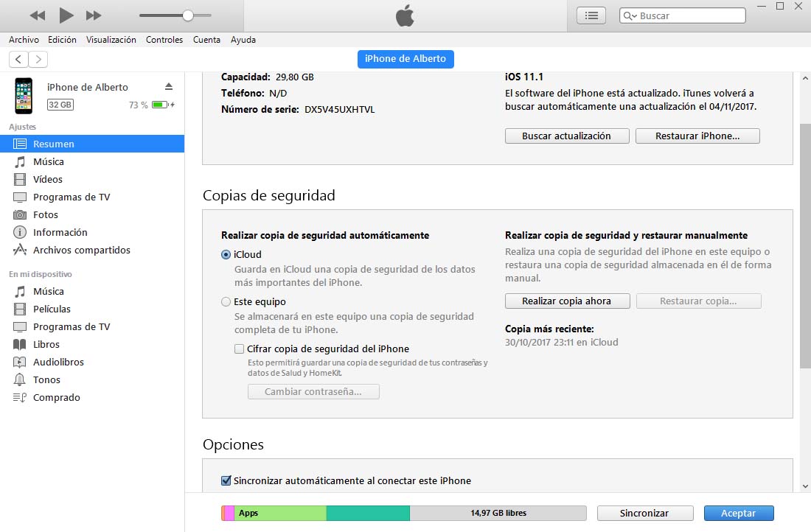Open the Edición menu
The width and height of the screenshot is (811, 532).
(62, 40)
